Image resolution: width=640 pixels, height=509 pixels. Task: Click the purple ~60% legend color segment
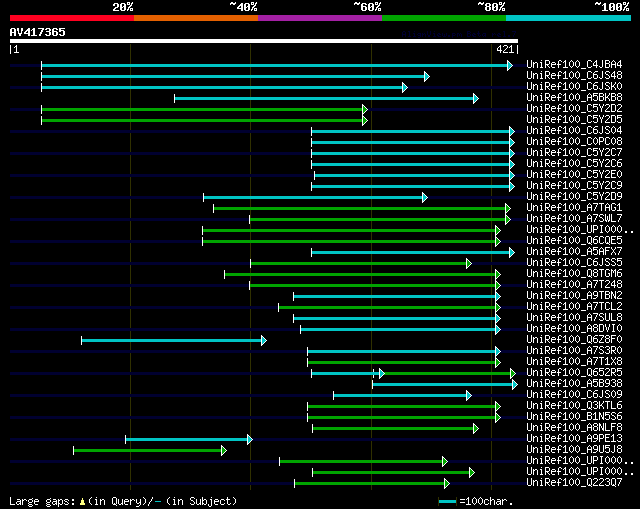pos(320,18)
